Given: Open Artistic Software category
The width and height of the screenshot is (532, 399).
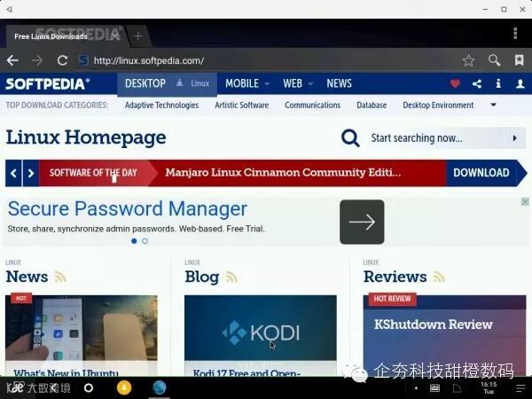Looking at the screenshot, I should (x=241, y=106).
